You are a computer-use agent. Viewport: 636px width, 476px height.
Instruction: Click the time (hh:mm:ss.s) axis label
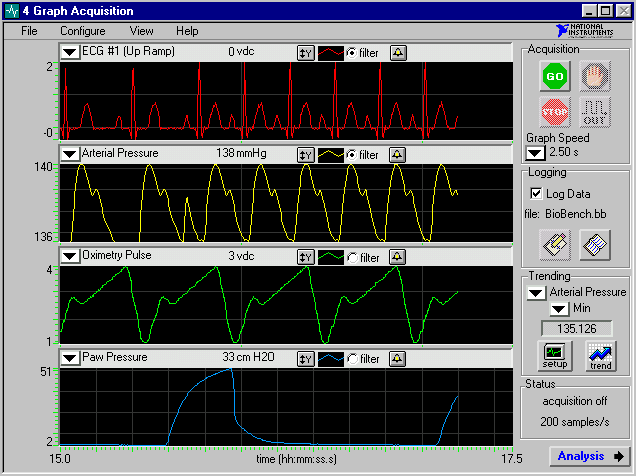[x=296, y=459]
